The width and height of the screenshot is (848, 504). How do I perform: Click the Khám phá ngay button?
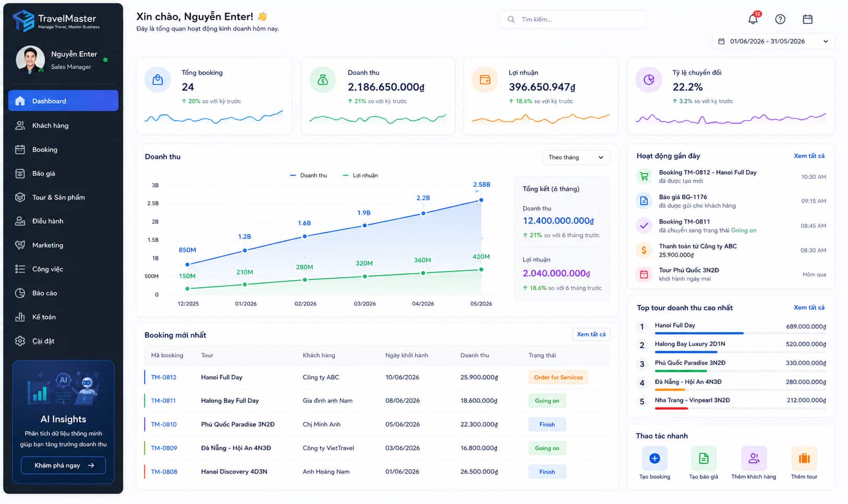(x=63, y=465)
